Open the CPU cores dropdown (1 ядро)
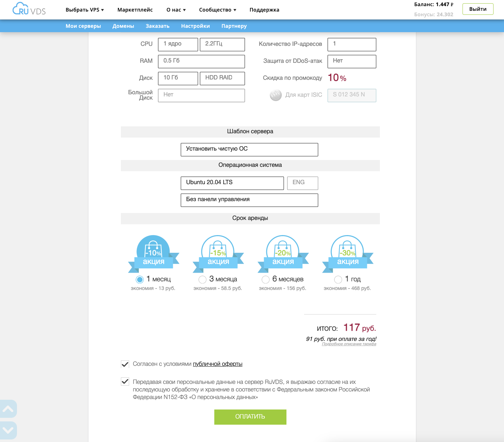Viewport: 504px width, 442px height. tap(178, 44)
